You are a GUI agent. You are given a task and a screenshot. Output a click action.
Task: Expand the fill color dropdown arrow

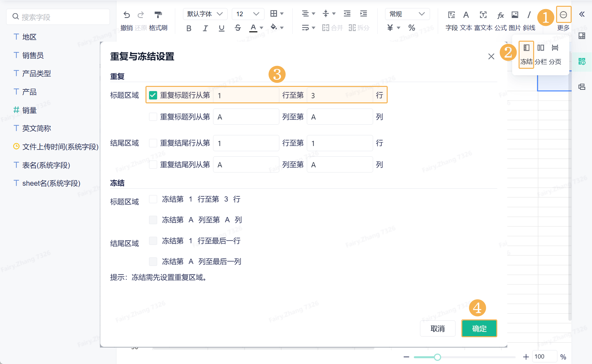point(282,28)
